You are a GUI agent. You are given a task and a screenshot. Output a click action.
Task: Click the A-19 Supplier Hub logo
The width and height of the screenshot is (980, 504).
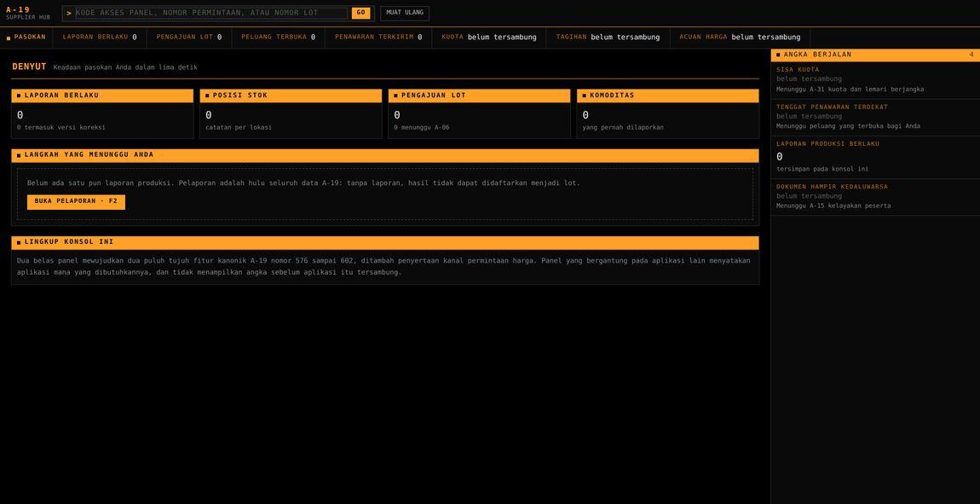27,13
